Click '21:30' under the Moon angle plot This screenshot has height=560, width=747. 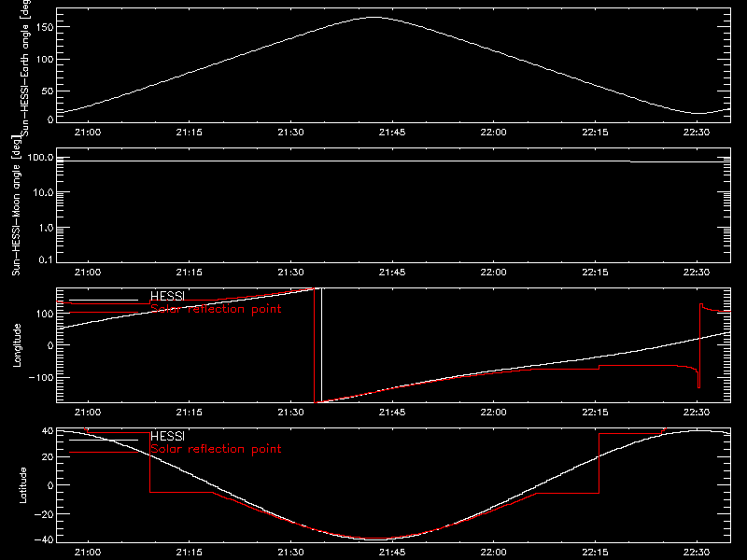pyautogui.click(x=290, y=273)
